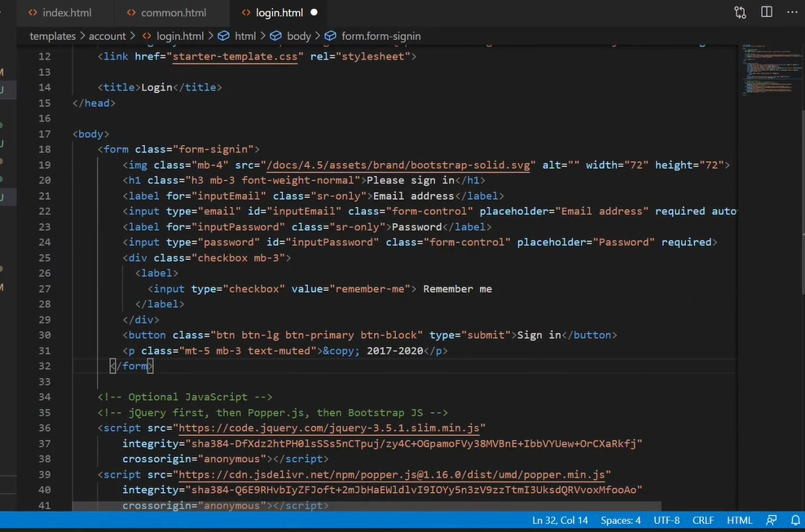Click the common.html tab file icon
The width and height of the screenshot is (805, 532).
pyautogui.click(x=131, y=13)
